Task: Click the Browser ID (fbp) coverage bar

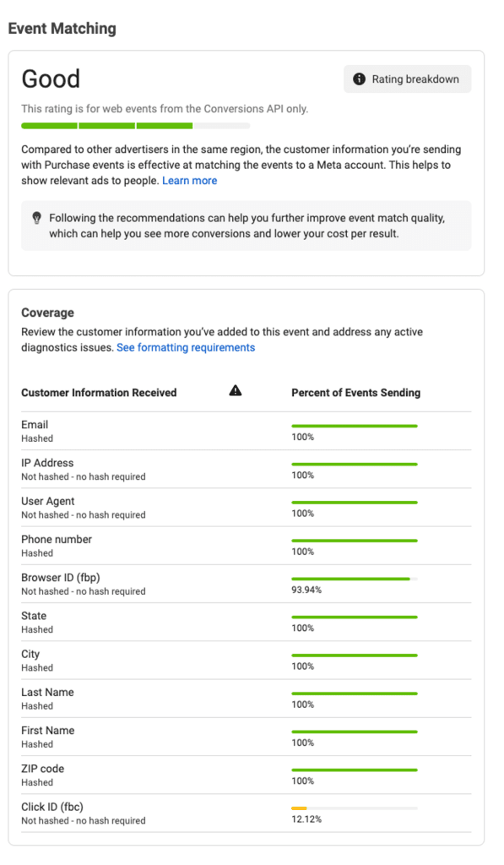Action: pos(355,579)
